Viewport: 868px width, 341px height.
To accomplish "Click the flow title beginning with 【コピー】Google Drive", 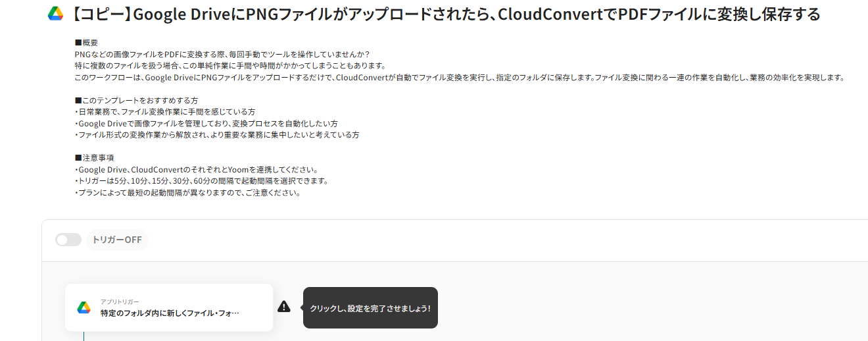I will pyautogui.click(x=444, y=14).
